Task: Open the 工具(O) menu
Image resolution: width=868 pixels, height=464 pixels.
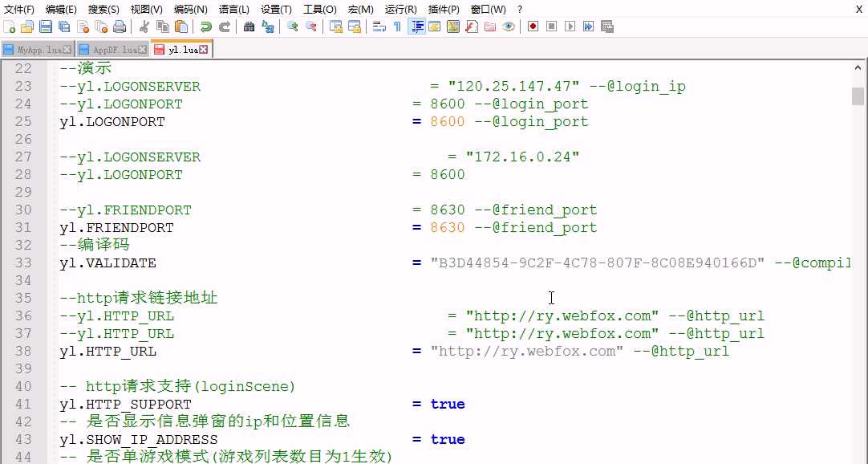Action: [320, 10]
